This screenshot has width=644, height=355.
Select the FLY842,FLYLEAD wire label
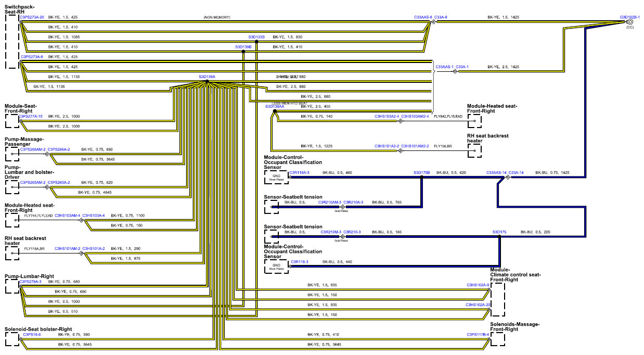tap(448, 116)
